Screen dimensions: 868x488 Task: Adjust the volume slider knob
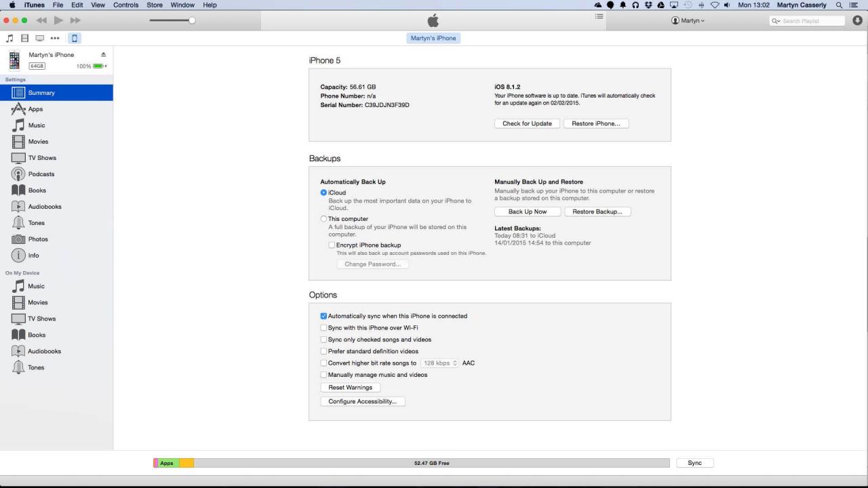[192, 20]
